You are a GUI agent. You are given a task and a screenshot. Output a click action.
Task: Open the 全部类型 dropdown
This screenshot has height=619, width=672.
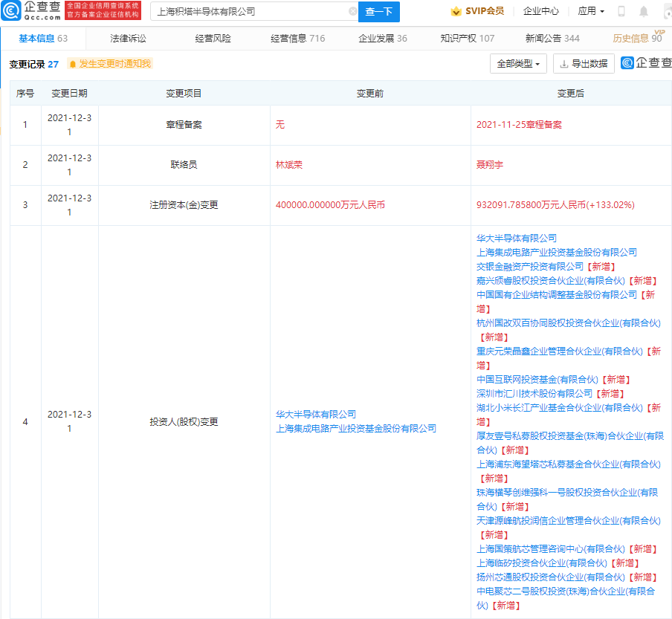[x=519, y=63]
